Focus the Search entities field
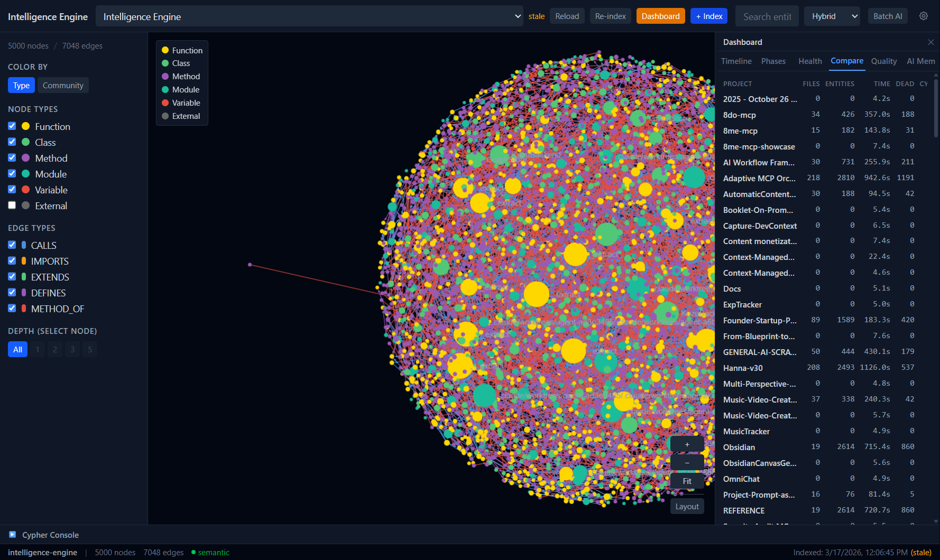The height and width of the screenshot is (560, 940). click(767, 16)
